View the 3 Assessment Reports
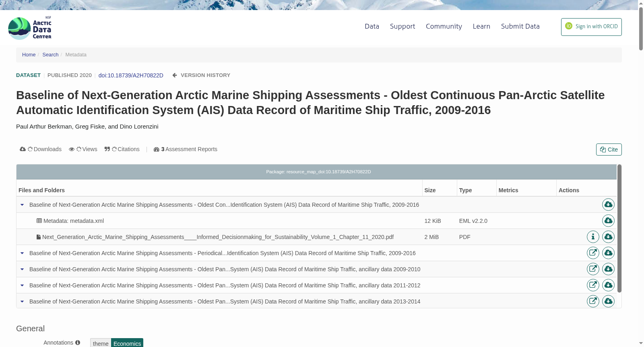This screenshot has height=347, width=644. pos(186,149)
